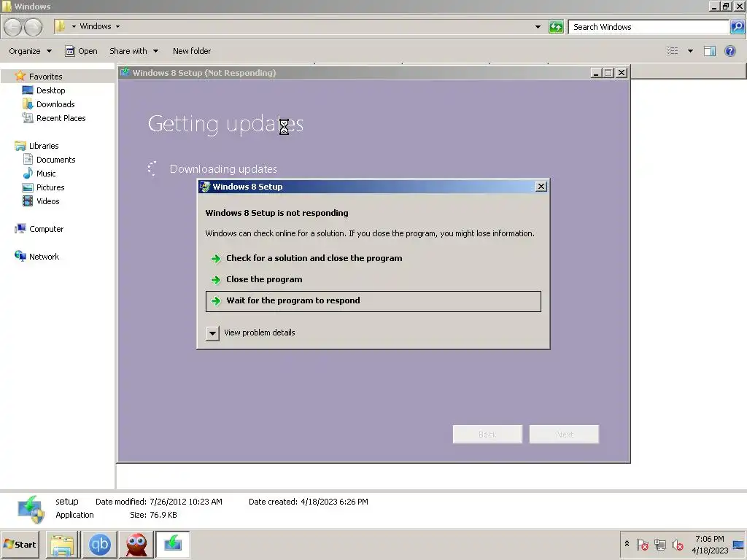
Task: Open Downloads in Favorites
Action: point(55,104)
